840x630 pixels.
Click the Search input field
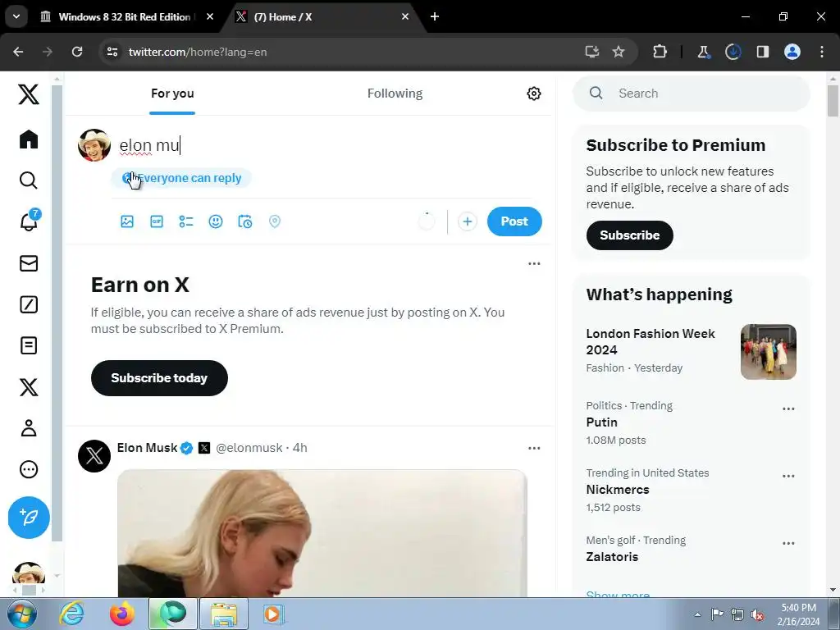[x=691, y=94]
